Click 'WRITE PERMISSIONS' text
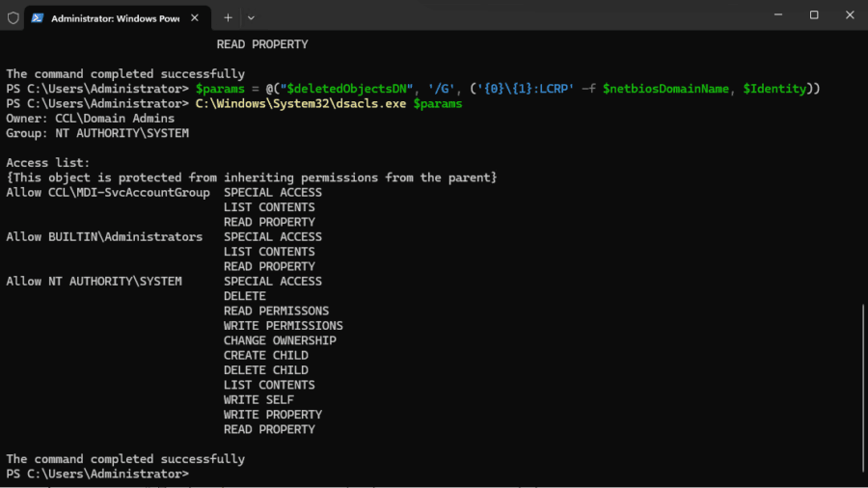The image size is (868, 488). [284, 326]
